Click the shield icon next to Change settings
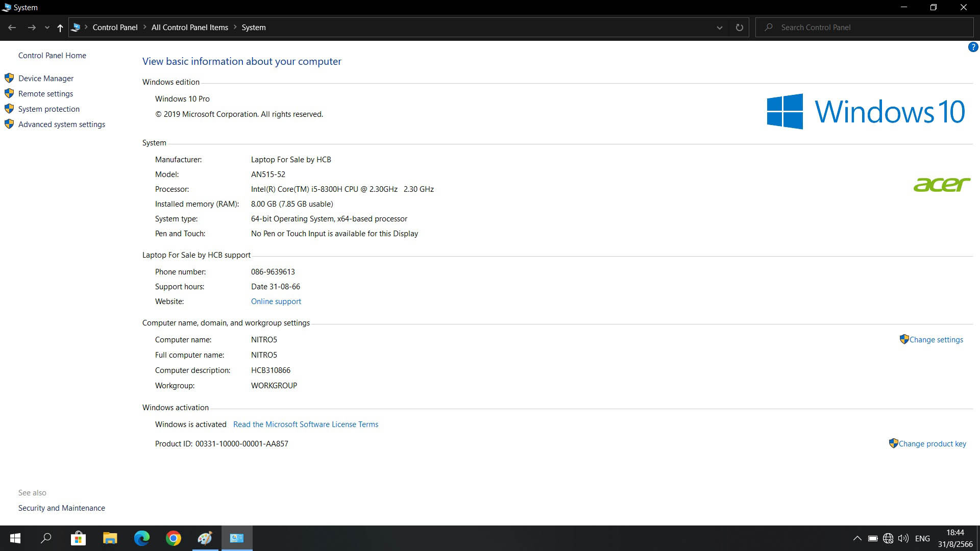 coord(904,339)
